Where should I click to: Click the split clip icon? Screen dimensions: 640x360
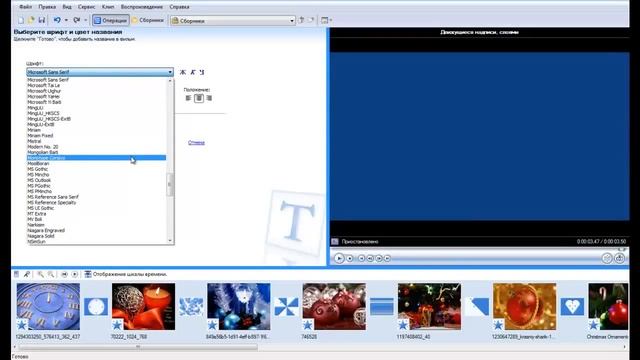click(x=607, y=258)
